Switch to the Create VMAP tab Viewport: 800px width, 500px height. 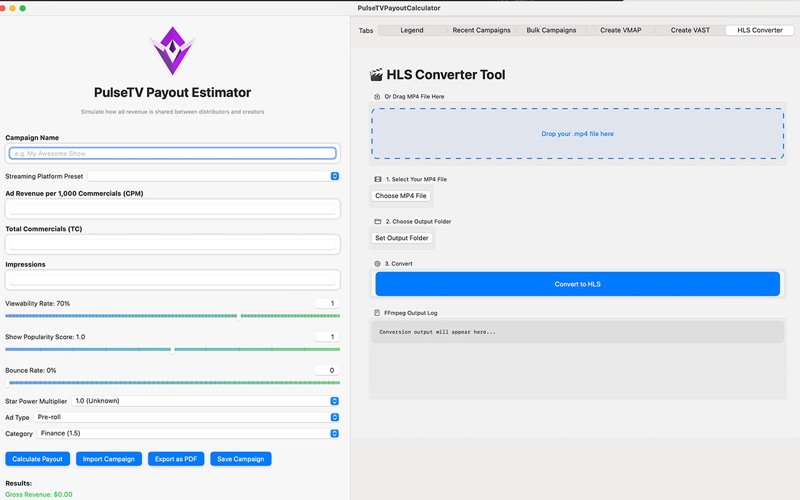pyautogui.click(x=620, y=30)
